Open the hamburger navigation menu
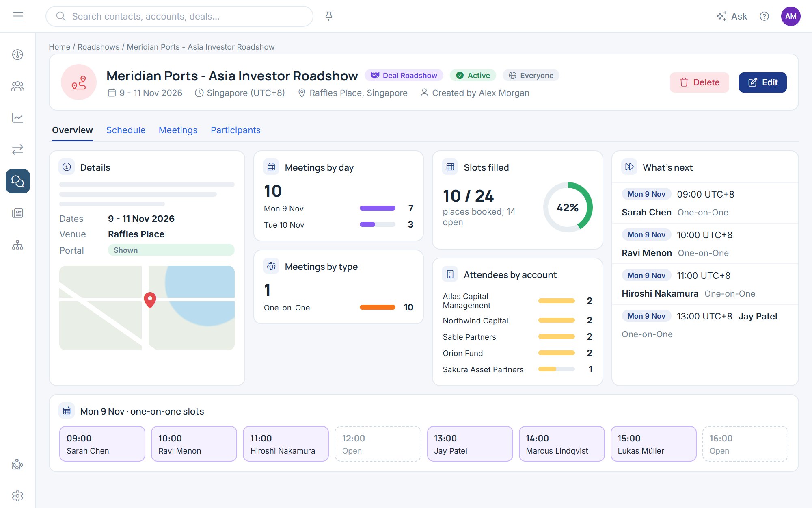This screenshot has height=508, width=812. [x=18, y=16]
